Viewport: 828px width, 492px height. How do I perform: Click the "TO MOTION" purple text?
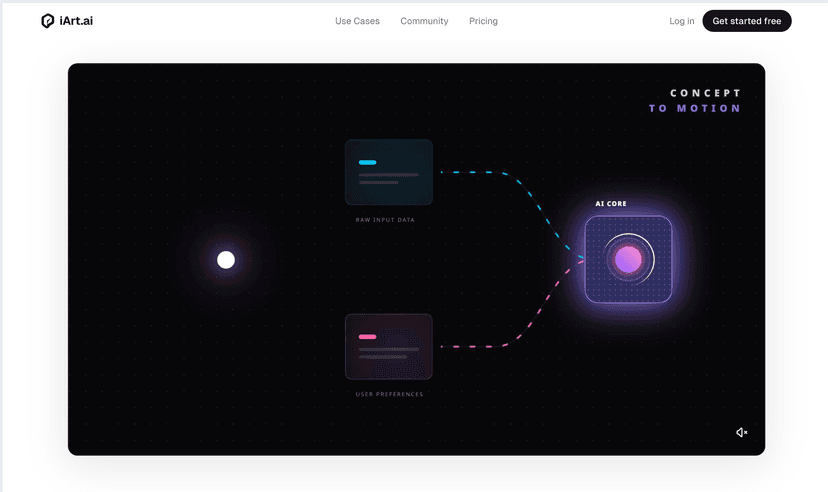pos(695,109)
